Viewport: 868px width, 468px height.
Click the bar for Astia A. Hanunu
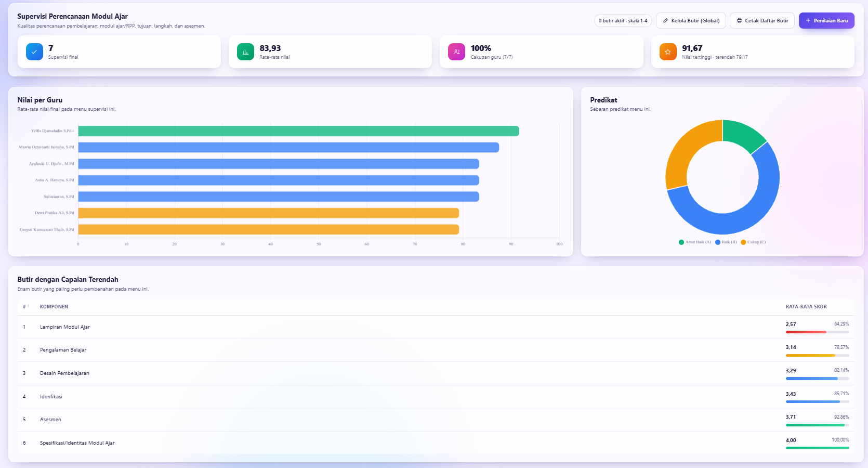point(279,180)
